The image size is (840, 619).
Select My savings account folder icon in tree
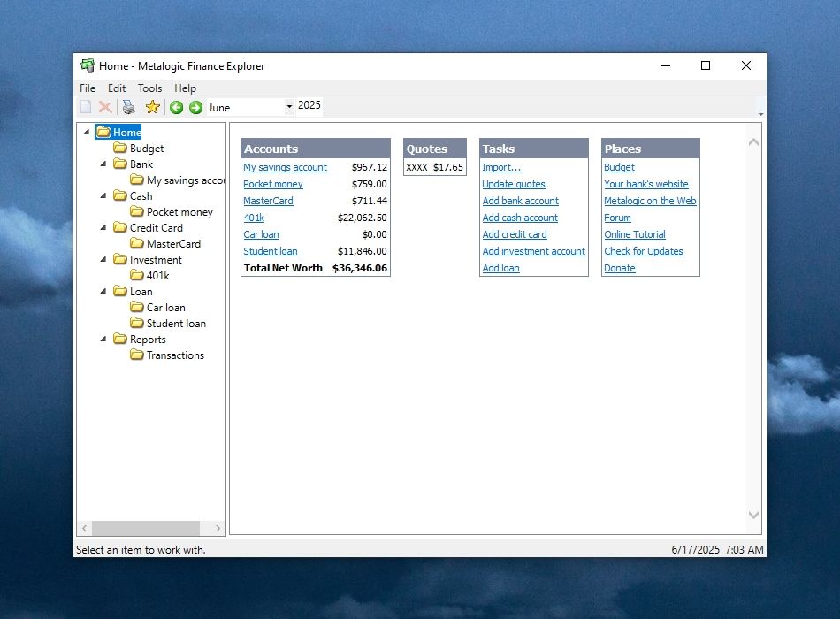(x=137, y=180)
